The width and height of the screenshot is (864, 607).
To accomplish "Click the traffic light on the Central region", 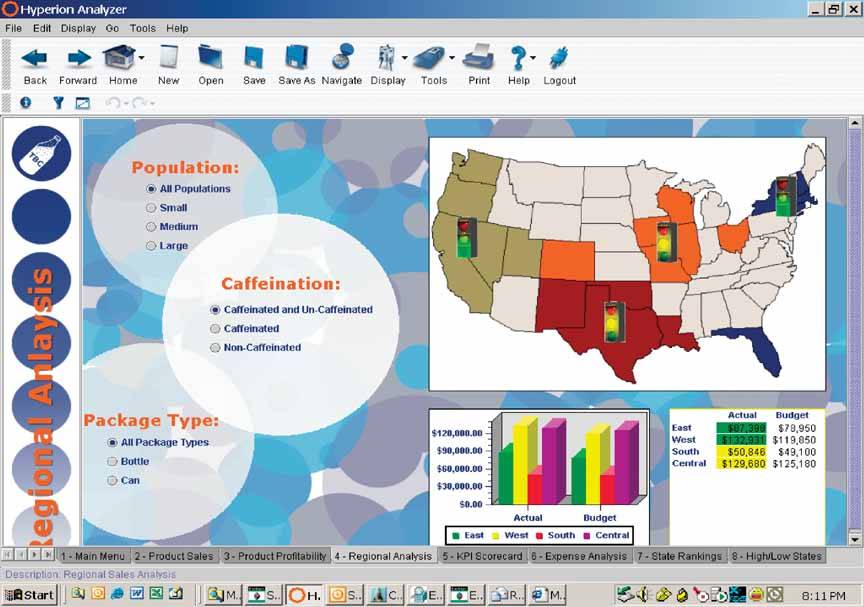I will coord(666,242).
